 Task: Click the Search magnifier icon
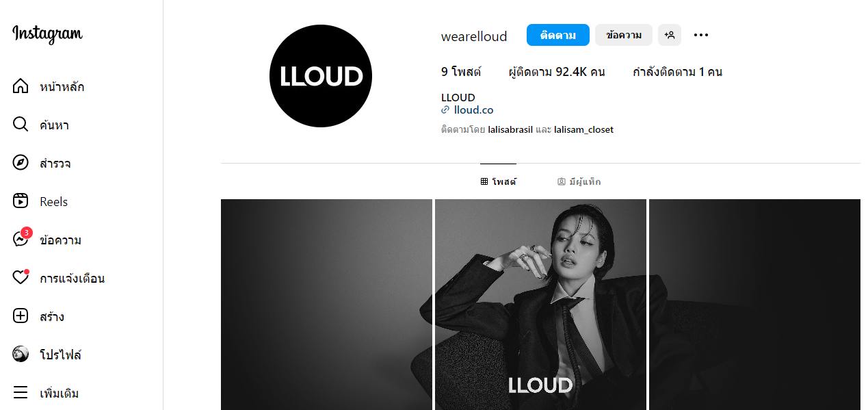tap(21, 125)
